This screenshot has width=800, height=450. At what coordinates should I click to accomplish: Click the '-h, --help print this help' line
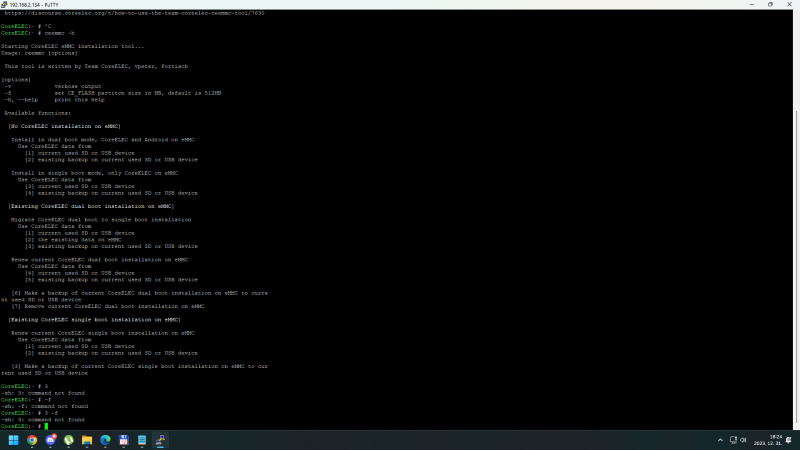click(x=54, y=100)
